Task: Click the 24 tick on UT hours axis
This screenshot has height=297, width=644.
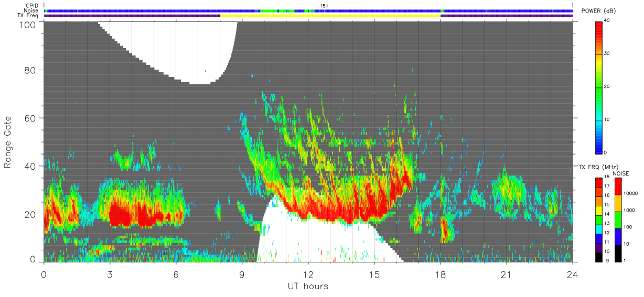Action: (x=573, y=274)
